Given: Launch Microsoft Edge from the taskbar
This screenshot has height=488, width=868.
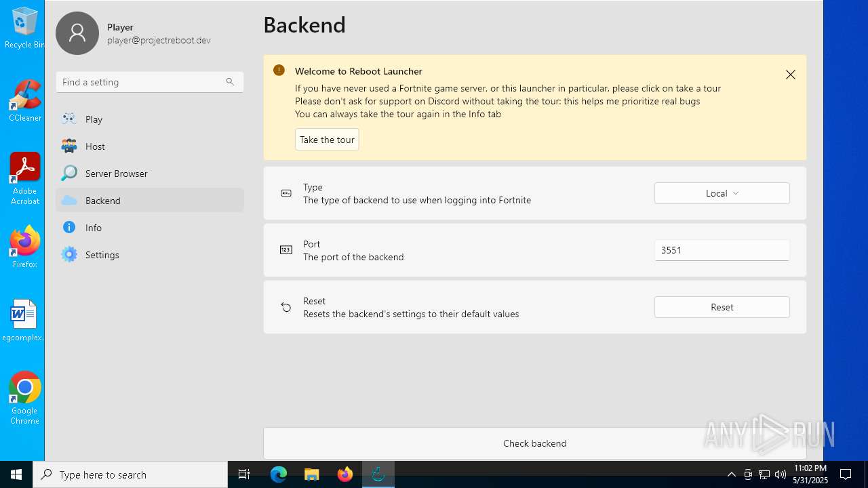Looking at the screenshot, I should [279, 474].
